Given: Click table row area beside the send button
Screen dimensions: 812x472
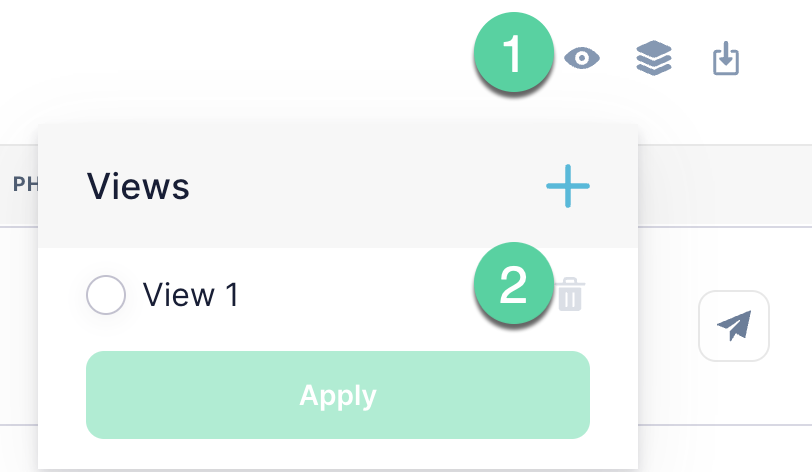Looking at the screenshot, I should tap(668, 325).
